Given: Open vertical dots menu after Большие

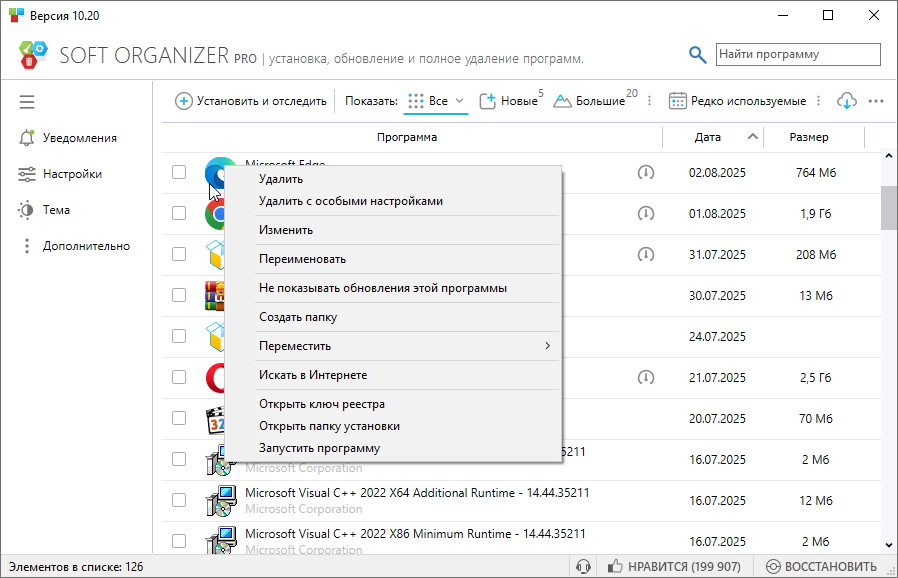Looking at the screenshot, I should [649, 101].
